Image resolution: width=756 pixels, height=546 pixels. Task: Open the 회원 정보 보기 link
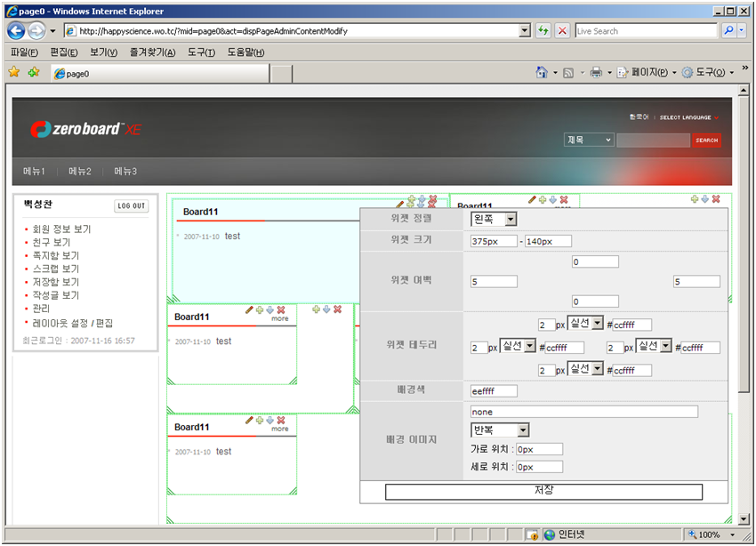click(x=61, y=229)
